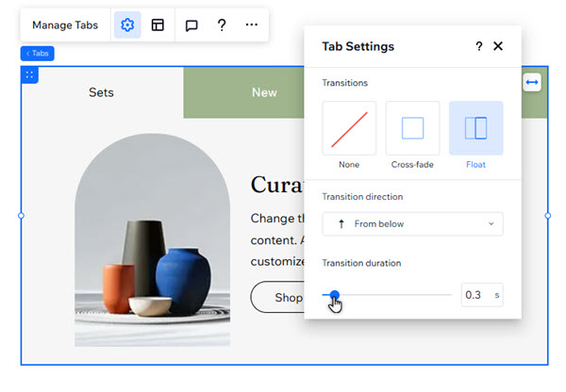
Task: Open the Manage Tabs button
Action: pyautogui.click(x=65, y=24)
